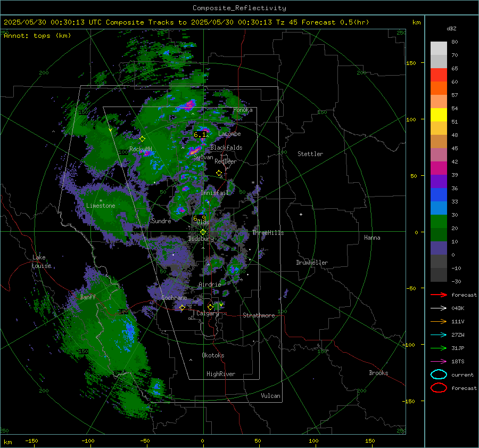This screenshot has height=448, width=479.
Task: Click the Sylvan label on map
Action: coord(203,157)
